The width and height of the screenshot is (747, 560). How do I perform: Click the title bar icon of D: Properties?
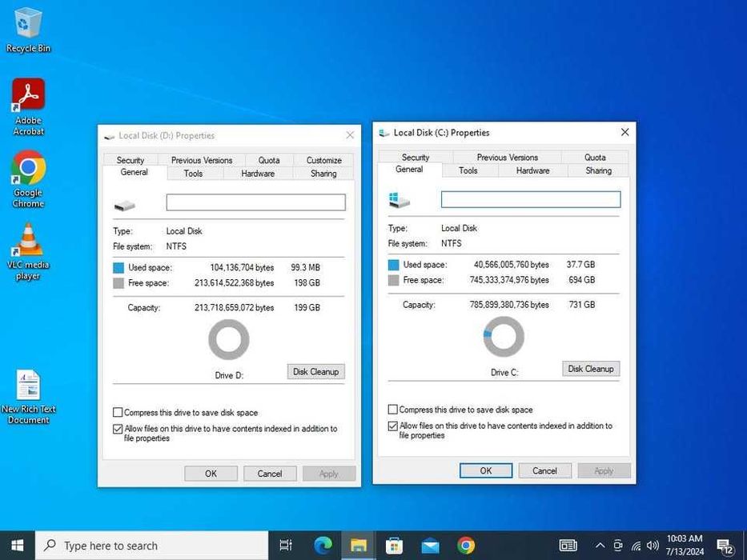pos(110,136)
